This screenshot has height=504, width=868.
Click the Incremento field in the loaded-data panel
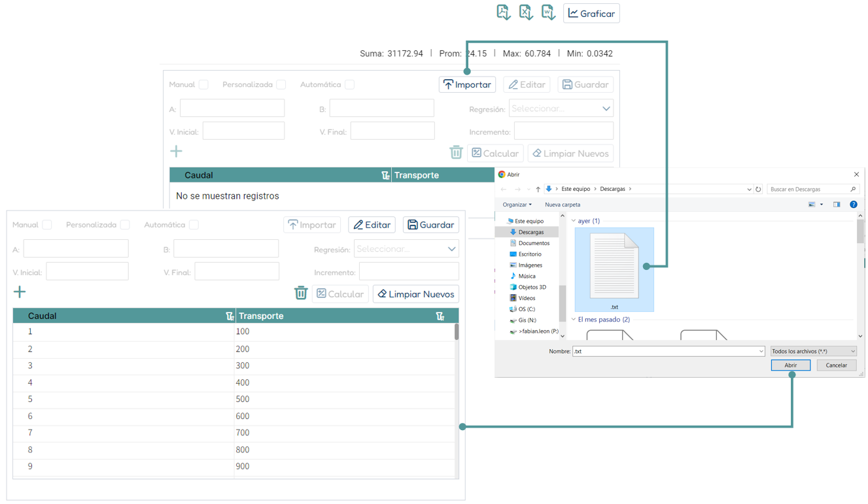[x=409, y=271]
